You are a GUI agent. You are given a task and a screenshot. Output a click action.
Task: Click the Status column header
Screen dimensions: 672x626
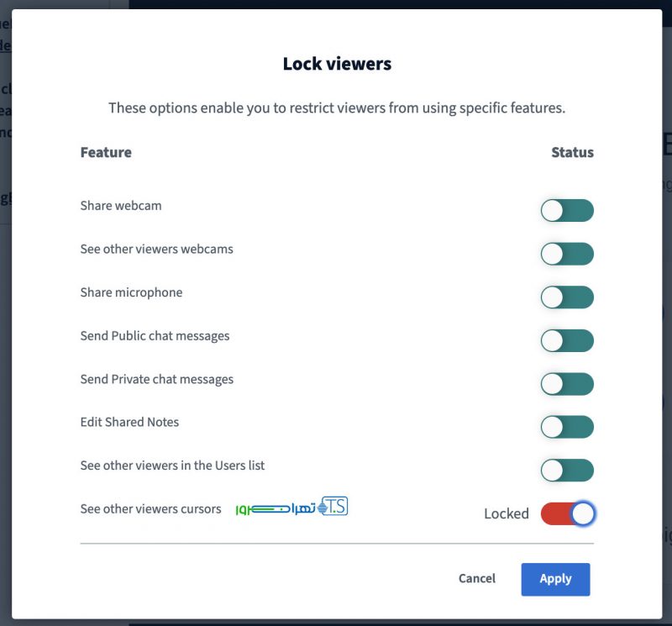click(x=572, y=152)
